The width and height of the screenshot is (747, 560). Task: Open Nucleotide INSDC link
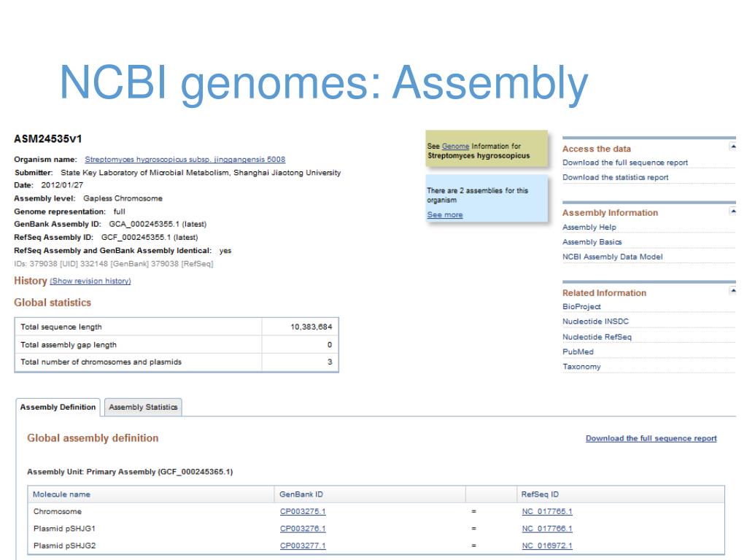coord(595,322)
